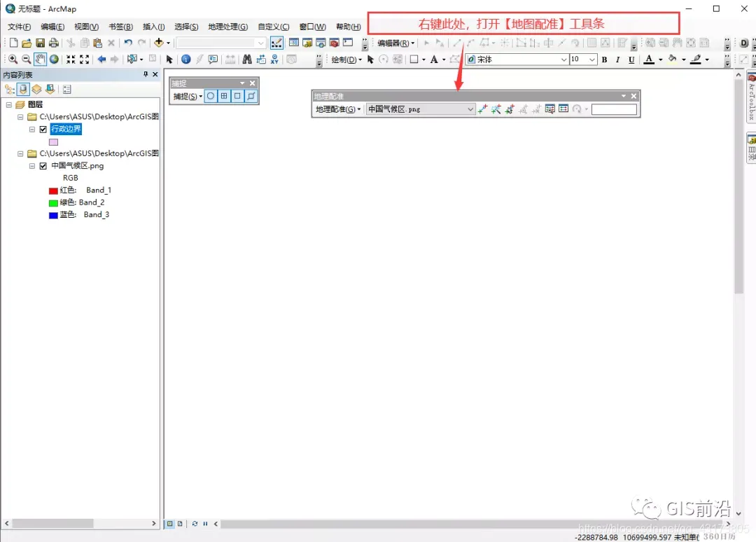
Task: List layers by selection
Action: [x=50, y=89]
